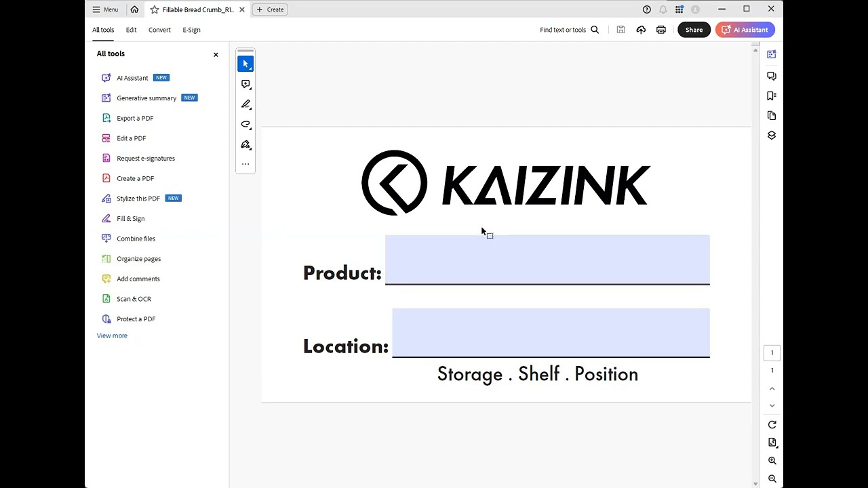
Task: Go to the Home icon
Action: (134, 9)
